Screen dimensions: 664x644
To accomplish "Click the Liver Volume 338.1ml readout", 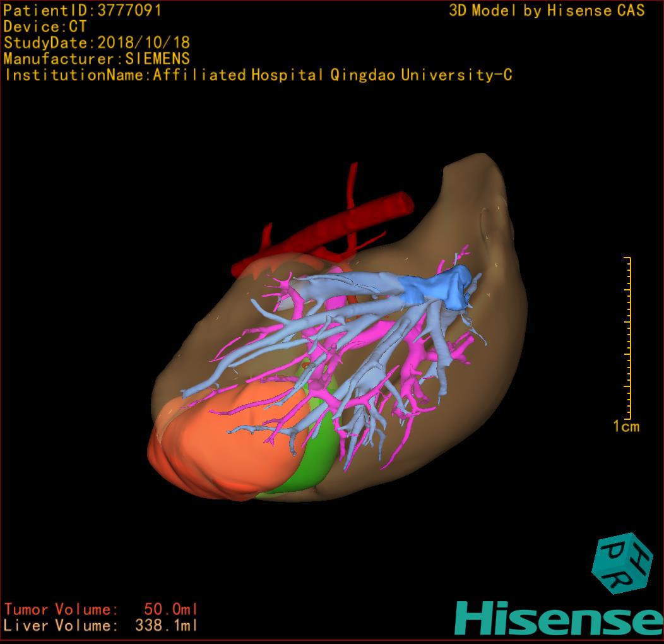I will pyautogui.click(x=101, y=626).
